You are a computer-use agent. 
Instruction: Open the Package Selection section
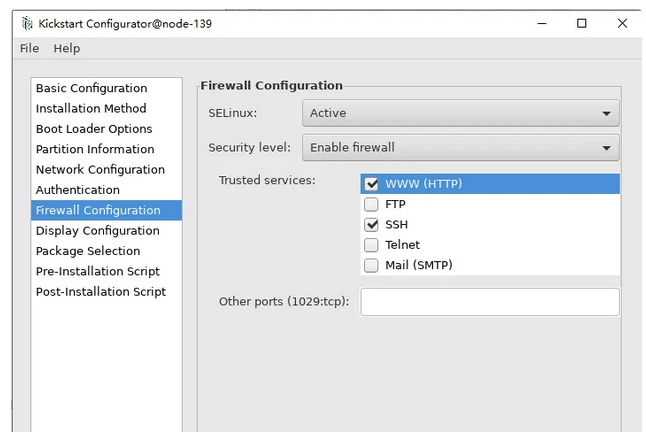88,251
